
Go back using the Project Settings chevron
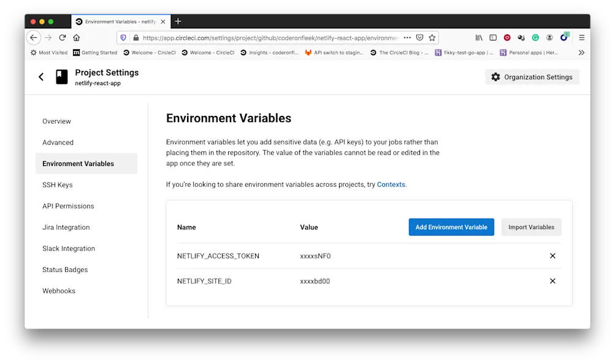click(41, 77)
